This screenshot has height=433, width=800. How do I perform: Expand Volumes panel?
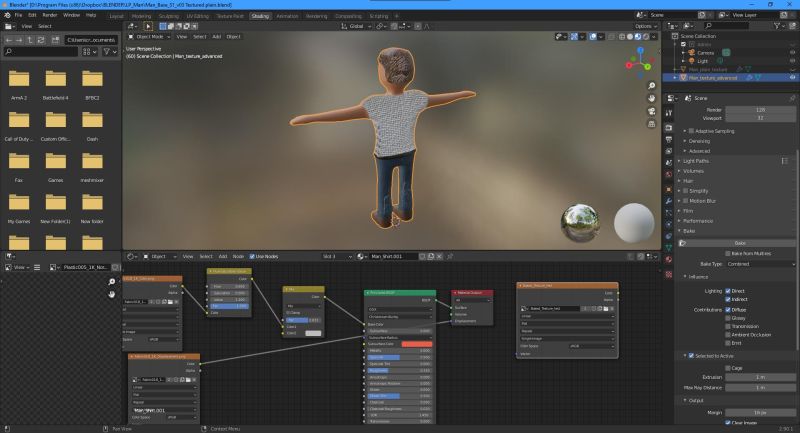pos(693,171)
